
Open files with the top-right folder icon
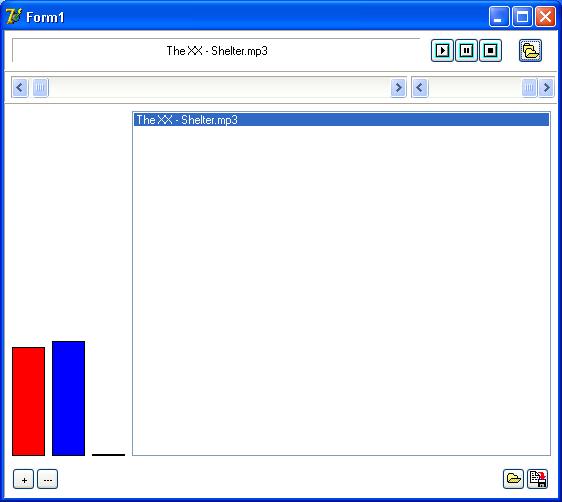pyautogui.click(x=530, y=51)
